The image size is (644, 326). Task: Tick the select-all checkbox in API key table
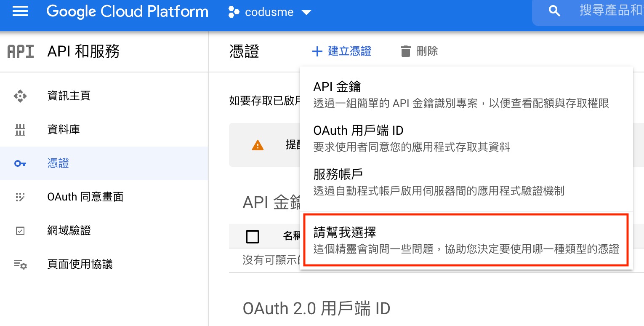pyautogui.click(x=252, y=237)
